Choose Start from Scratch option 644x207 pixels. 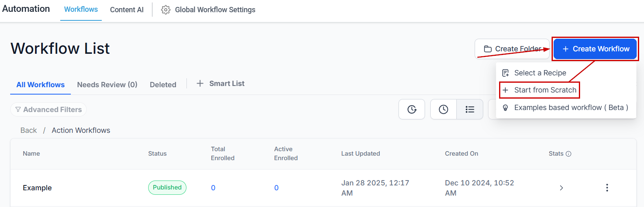(x=540, y=90)
